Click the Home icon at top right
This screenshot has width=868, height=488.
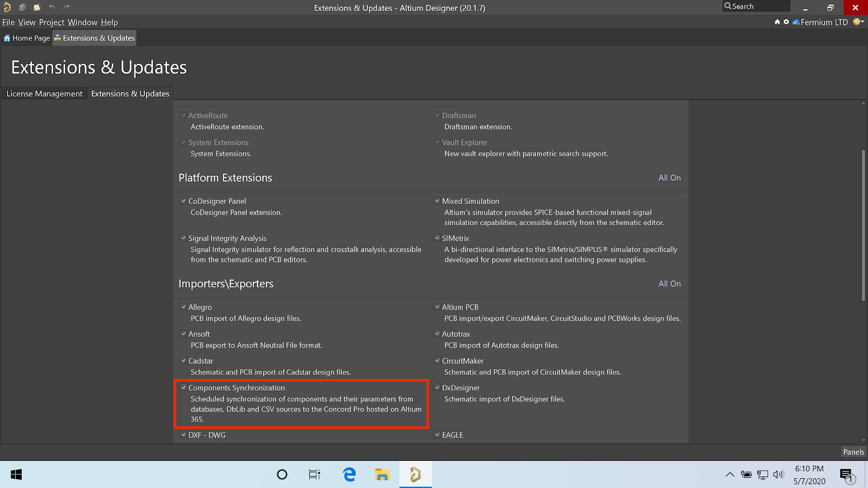click(x=777, y=22)
